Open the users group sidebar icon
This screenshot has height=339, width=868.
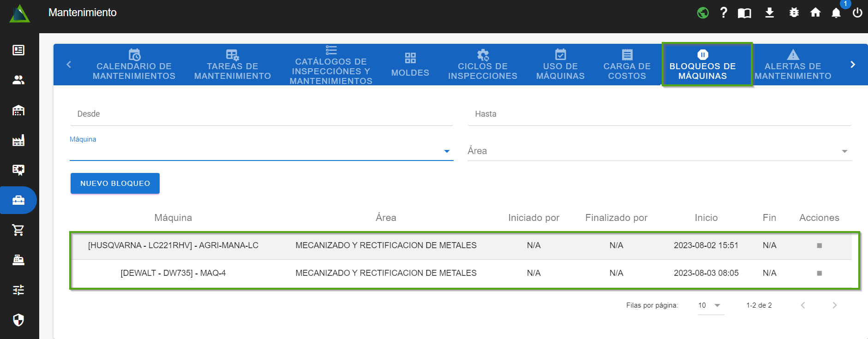point(18,80)
